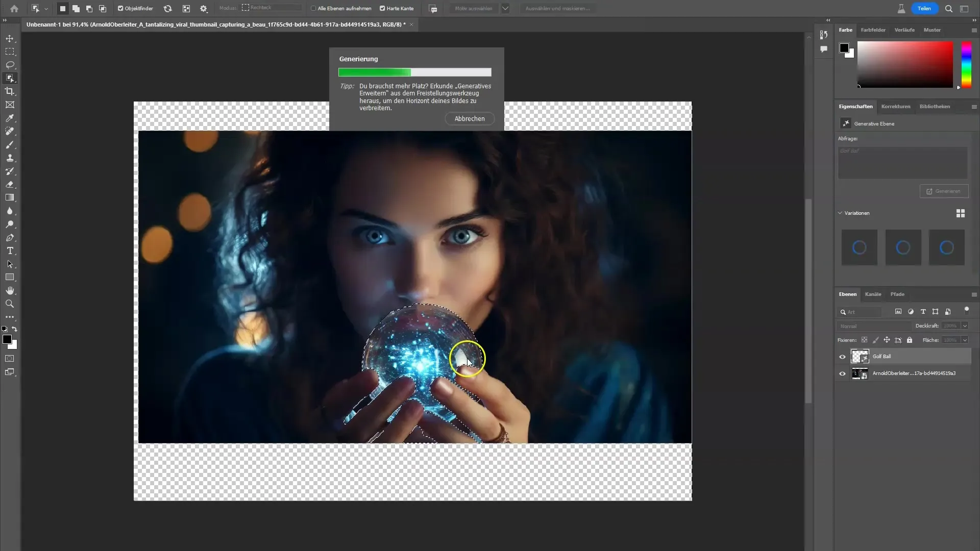Collapse the Variationen section
The height and width of the screenshot is (551, 980).
click(x=840, y=213)
